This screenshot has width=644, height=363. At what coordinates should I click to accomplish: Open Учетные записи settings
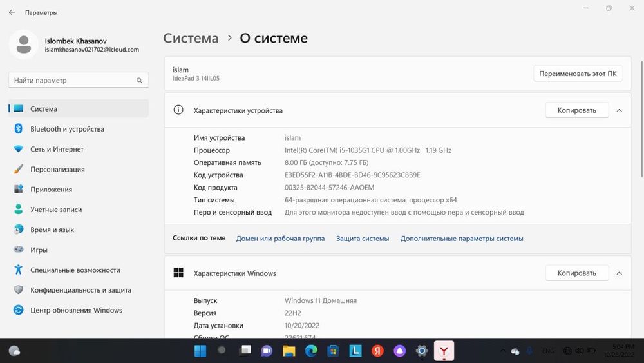[79, 210]
